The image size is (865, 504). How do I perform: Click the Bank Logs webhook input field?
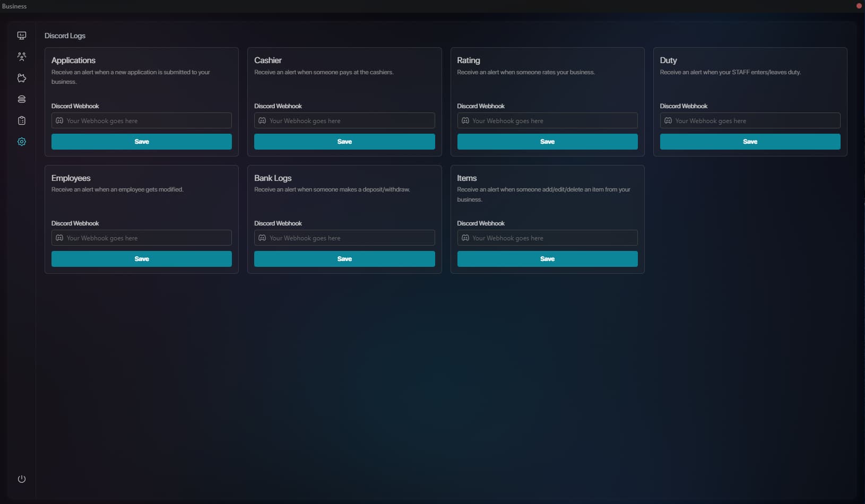coord(344,238)
